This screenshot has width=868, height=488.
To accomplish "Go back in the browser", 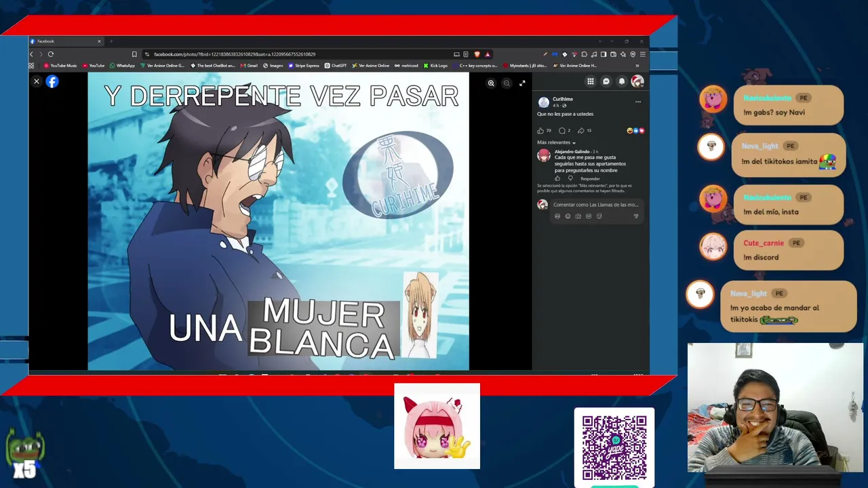I will [x=31, y=54].
